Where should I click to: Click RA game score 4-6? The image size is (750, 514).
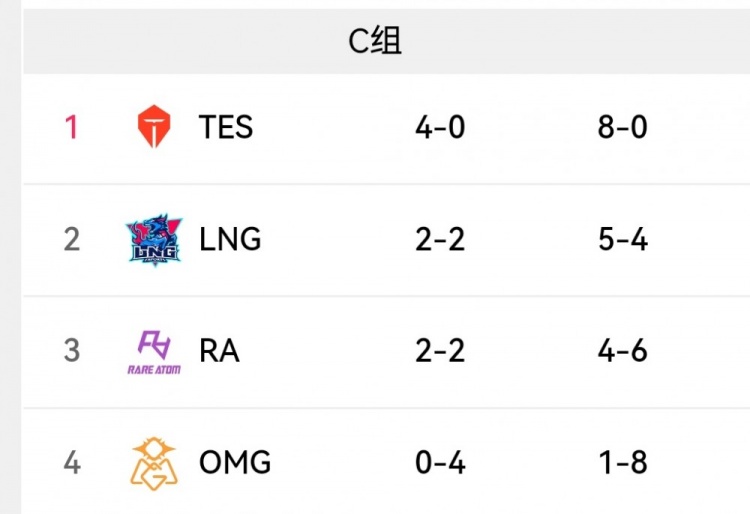(x=623, y=351)
